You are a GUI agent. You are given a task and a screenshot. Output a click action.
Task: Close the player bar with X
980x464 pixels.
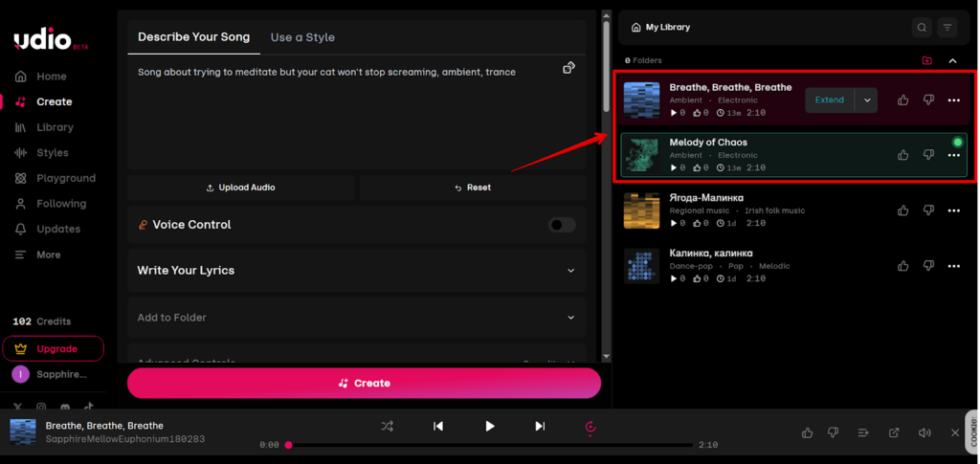click(955, 432)
